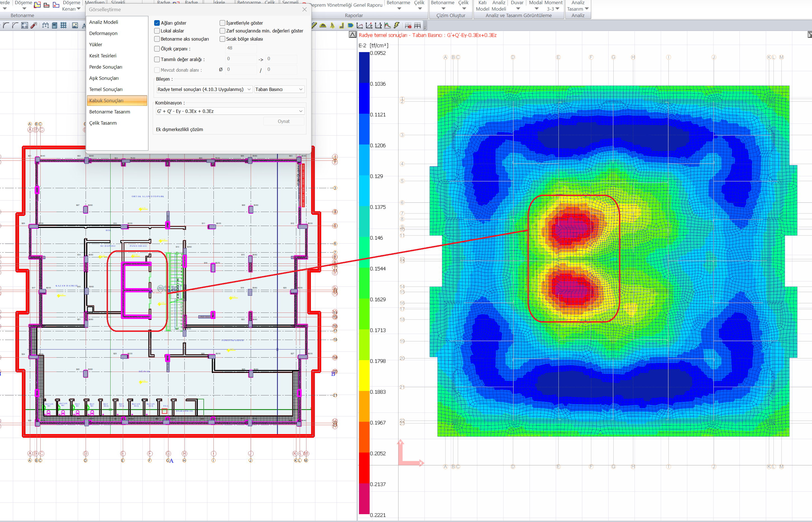Click the yellow wave profile icon in analysis toolbar
The width and height of the screenshot is (812, 522).
point(314,25)
